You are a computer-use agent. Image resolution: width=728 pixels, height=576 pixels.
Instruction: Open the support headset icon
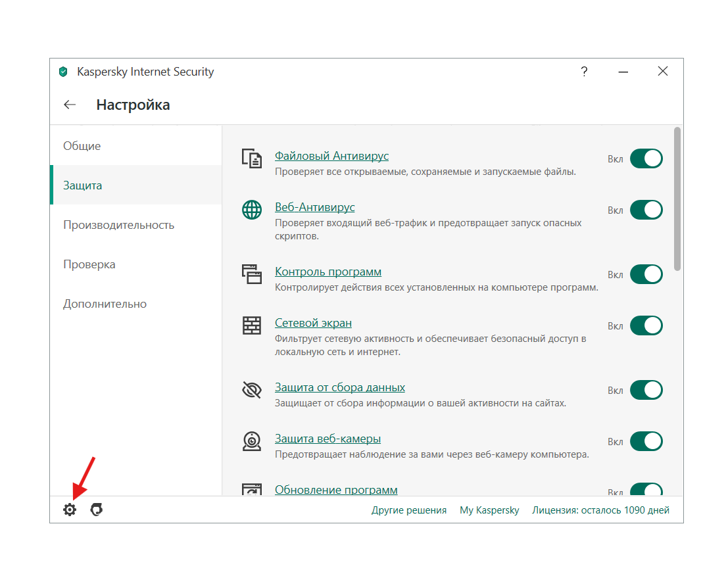click(97, 510)
